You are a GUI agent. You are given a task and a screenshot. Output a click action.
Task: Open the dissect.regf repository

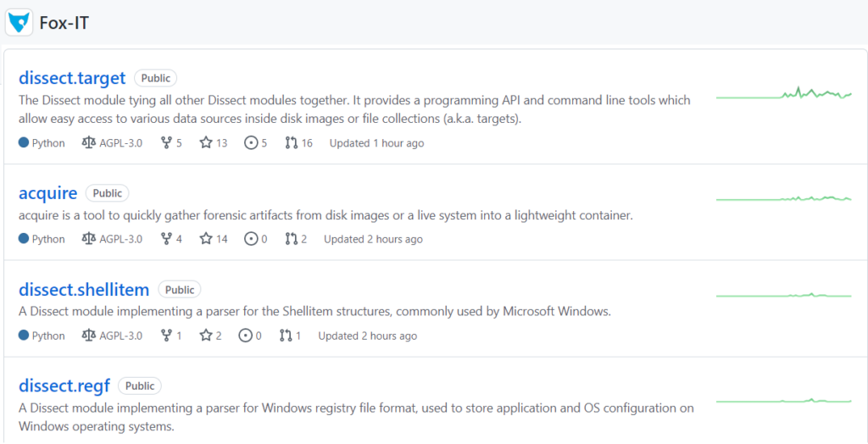coord(64,386)
